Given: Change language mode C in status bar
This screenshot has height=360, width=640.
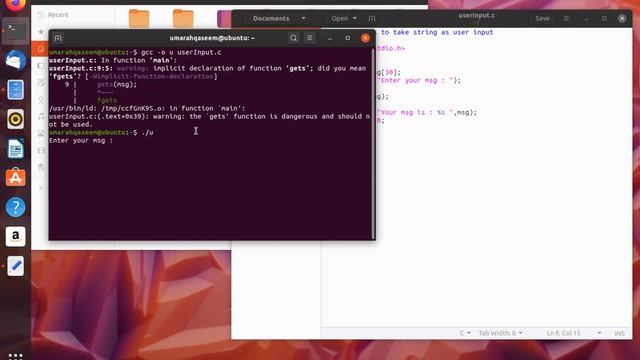Looking at the screenshot, I should 465,333.
